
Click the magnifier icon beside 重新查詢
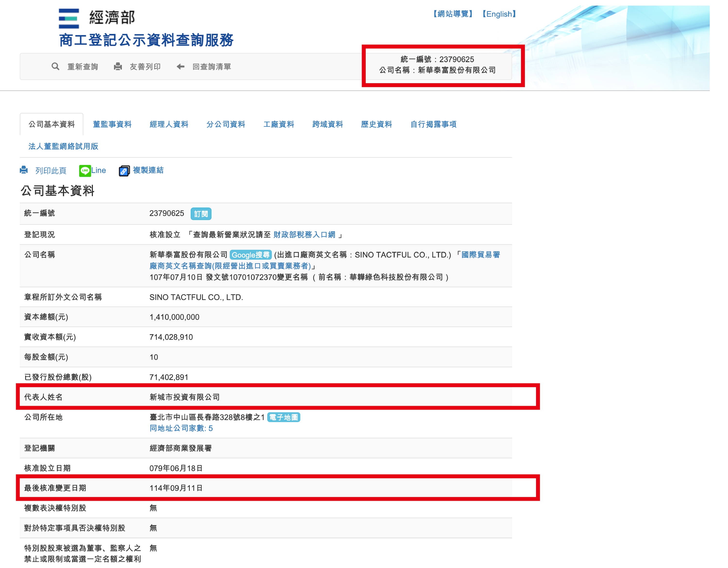tap(55, 67)
